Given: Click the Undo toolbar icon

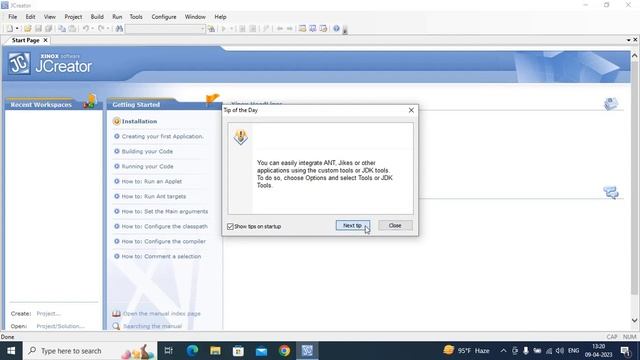Looking at the screenshot, I should (86, 29).
